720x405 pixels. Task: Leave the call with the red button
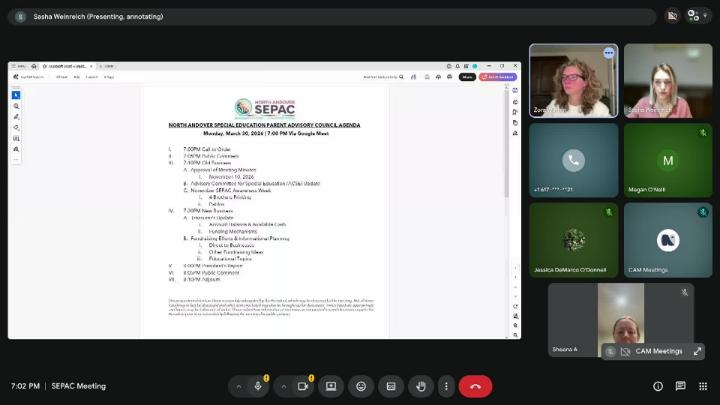[x=475, y=386]
